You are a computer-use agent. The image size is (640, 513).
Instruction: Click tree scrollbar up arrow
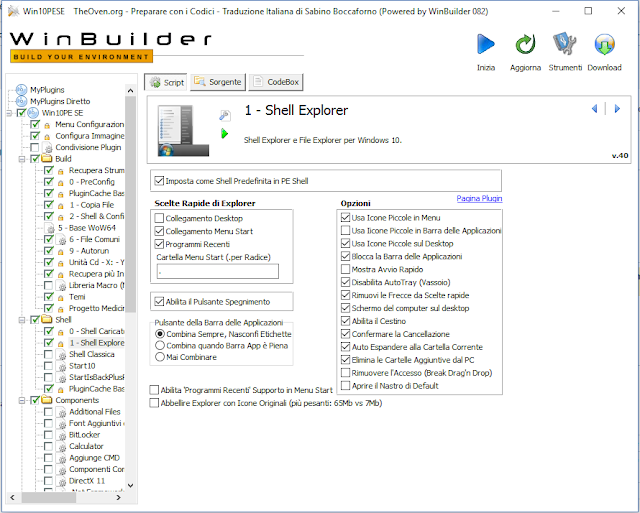coord(130,91)
